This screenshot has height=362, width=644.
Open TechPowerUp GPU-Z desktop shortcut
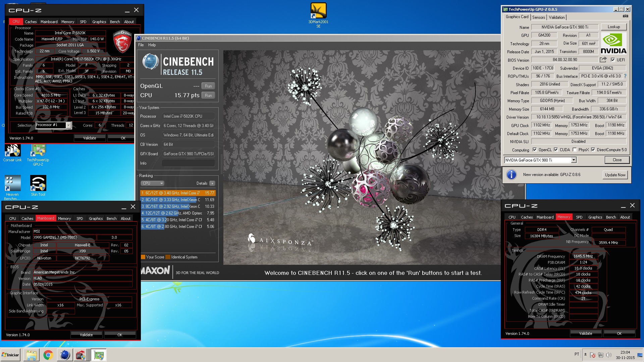38,155
